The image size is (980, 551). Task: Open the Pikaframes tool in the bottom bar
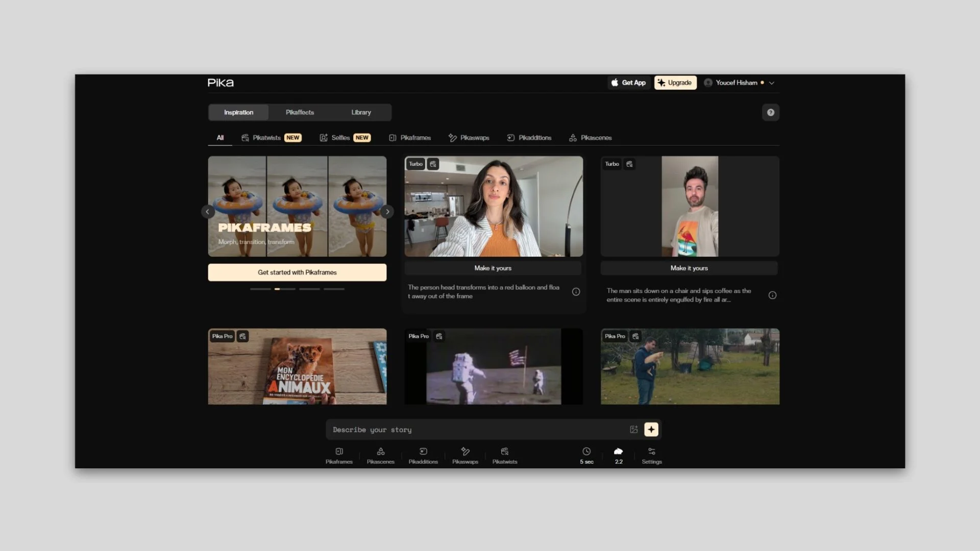coord(339,456)
